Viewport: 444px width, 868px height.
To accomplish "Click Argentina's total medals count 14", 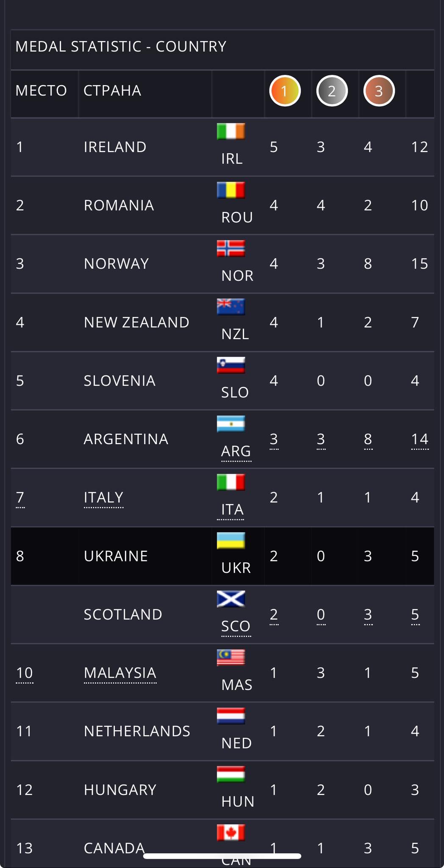I will tap(419, 439).
